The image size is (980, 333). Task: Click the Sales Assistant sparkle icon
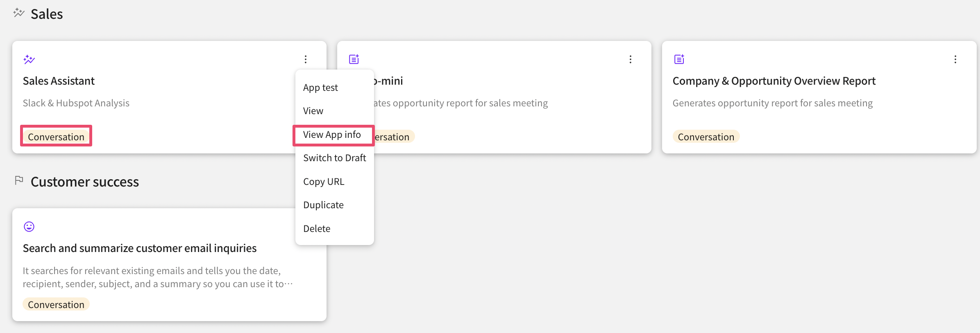click(x=29, y=60)
